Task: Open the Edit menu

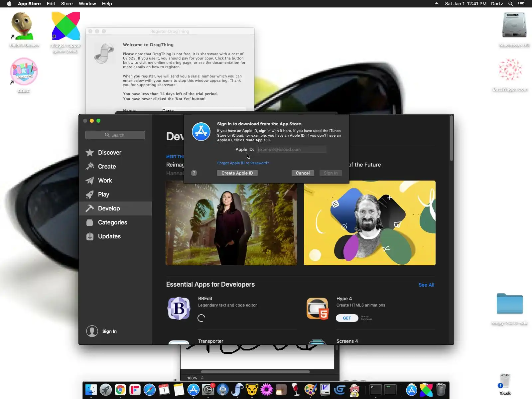Action: point(51,4)
